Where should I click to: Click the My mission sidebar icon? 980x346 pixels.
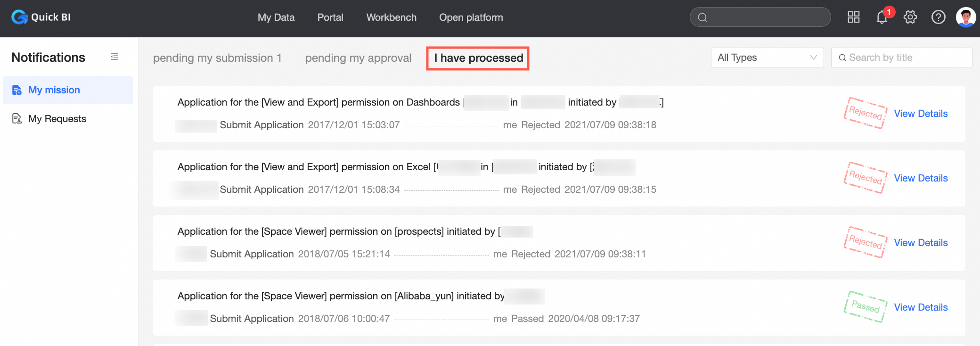(17, 90)
